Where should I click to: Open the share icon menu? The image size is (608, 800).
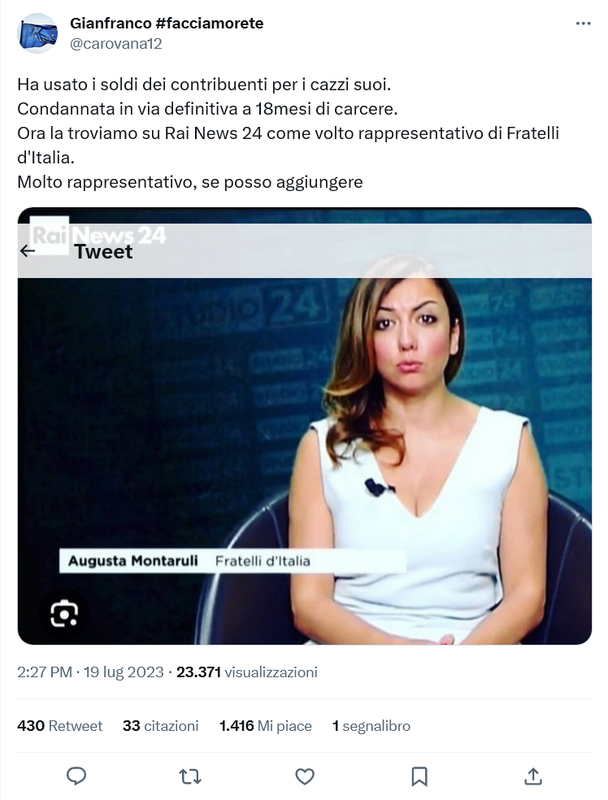coord(534,776)
